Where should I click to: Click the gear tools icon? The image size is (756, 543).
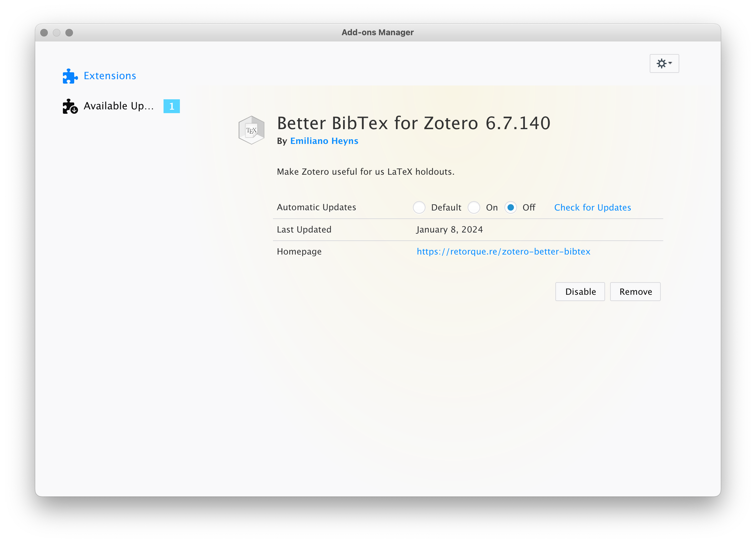(661, 63)
